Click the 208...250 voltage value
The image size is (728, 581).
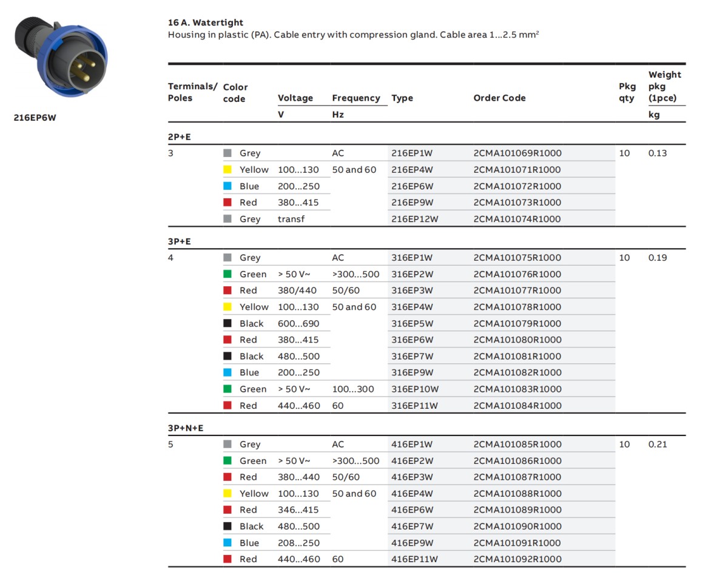click(298, 543)
